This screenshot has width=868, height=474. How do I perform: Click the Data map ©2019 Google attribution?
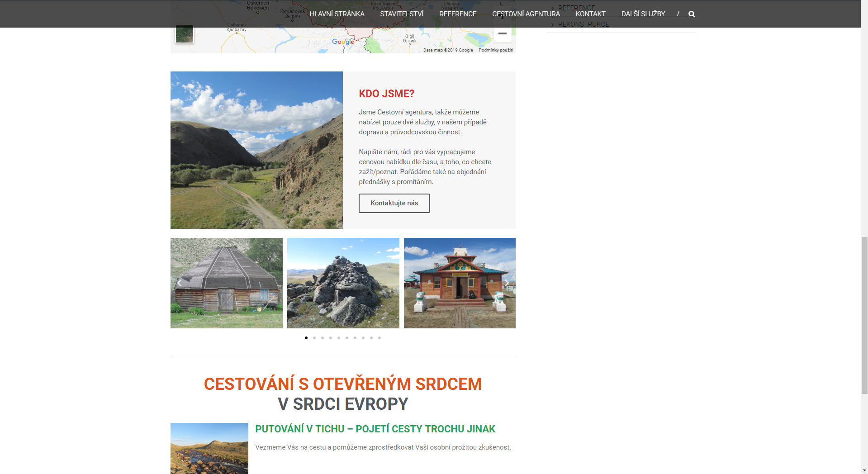coord(448,50)
